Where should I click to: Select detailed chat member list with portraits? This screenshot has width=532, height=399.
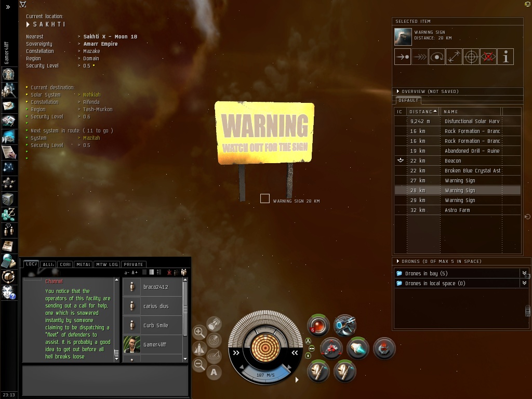click(152, 272)
